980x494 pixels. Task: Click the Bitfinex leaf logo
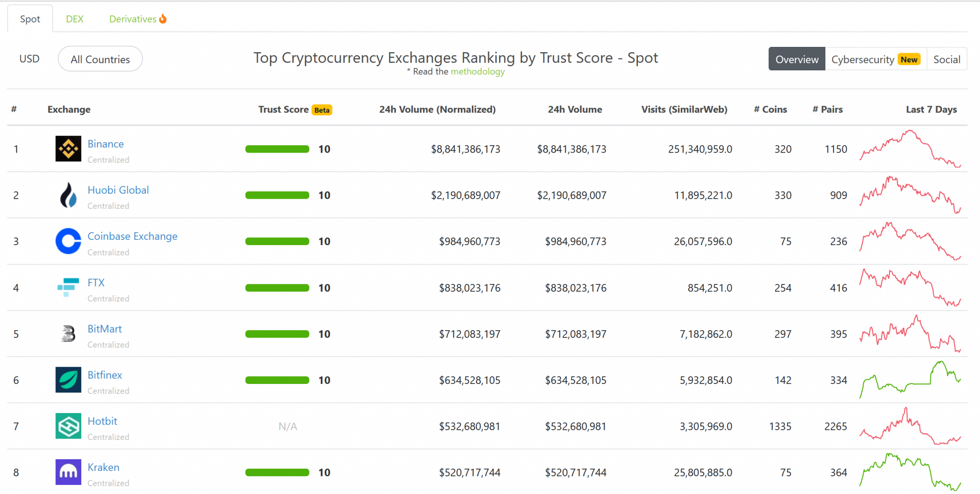tap(68, 380)
